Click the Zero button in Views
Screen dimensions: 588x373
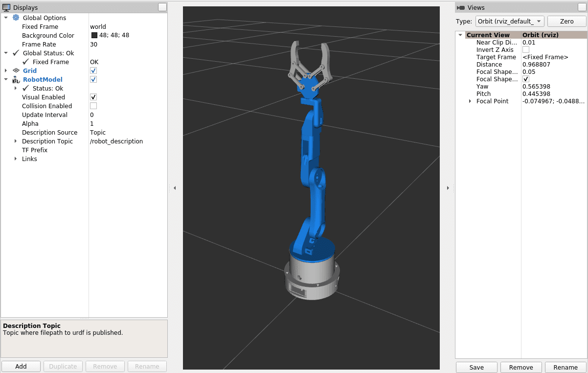tap(566, 22)
